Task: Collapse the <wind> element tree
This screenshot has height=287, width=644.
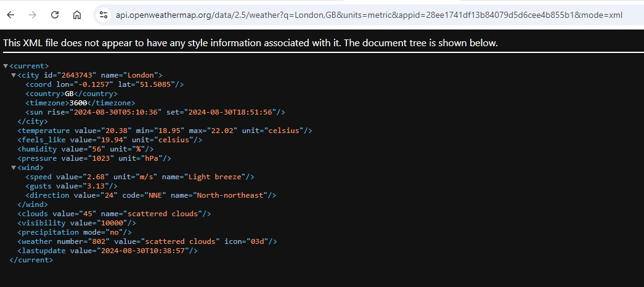Action: (14, 168)
